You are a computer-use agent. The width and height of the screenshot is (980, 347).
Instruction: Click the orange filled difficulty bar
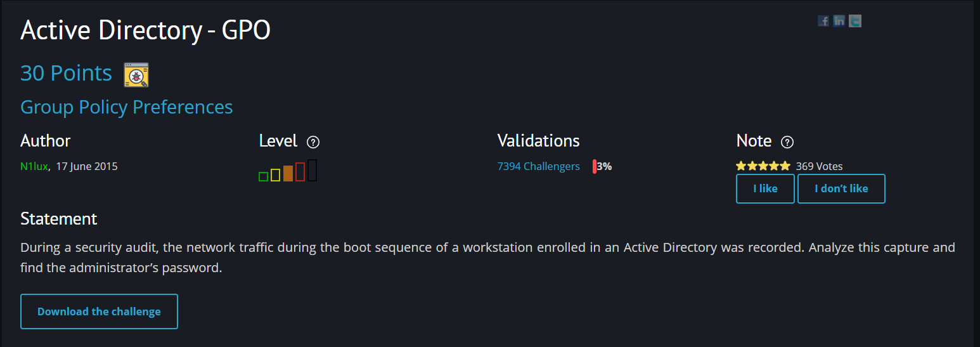click(288, 173)
